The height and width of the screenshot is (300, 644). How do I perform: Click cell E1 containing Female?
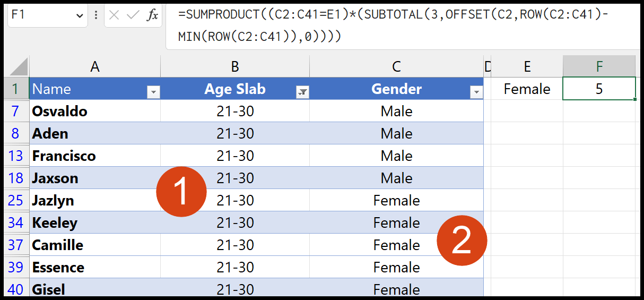coord(527,89)
